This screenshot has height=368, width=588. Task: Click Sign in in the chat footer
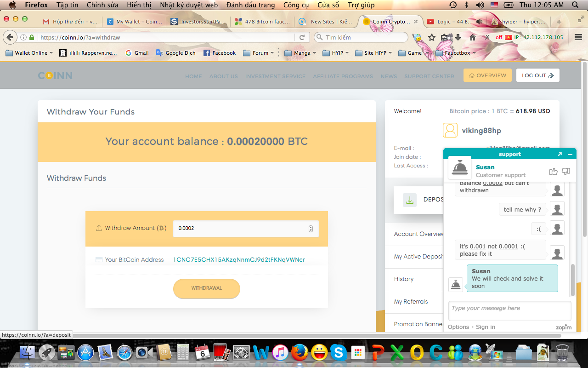tap(486, 327)
